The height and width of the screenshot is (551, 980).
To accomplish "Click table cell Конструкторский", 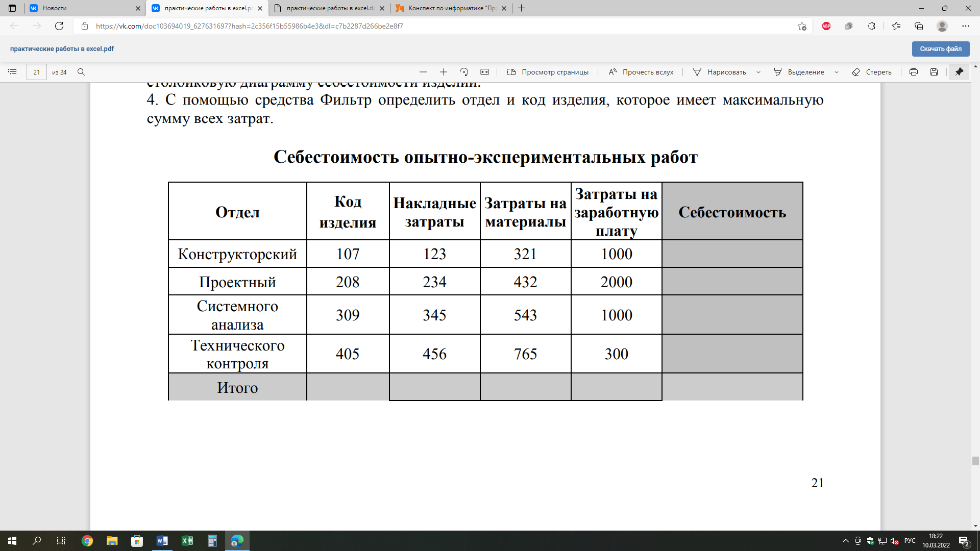I will point(237,254).
